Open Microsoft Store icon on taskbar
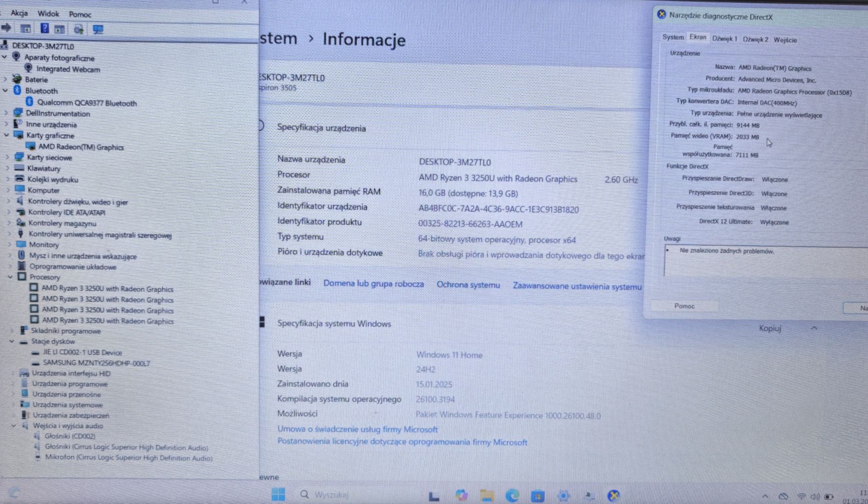 point(537,496)
